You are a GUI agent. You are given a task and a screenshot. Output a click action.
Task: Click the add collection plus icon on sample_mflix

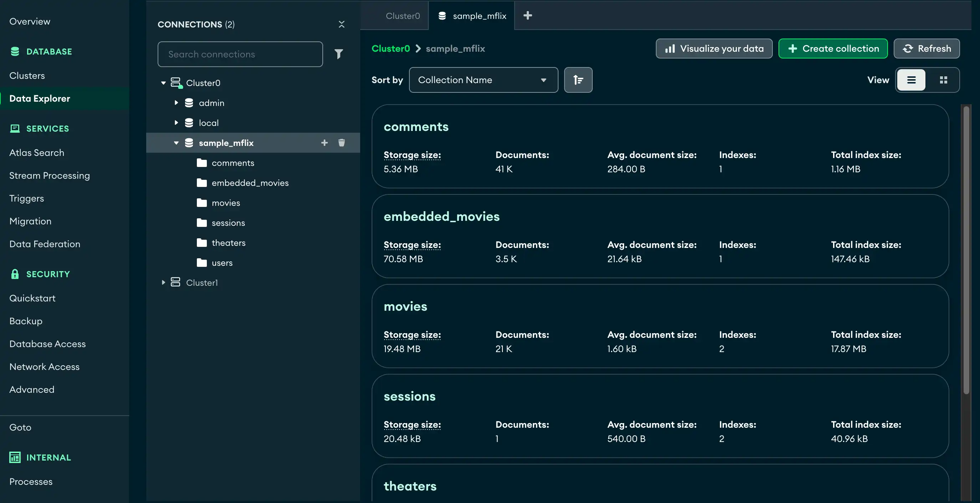point(324,143)
